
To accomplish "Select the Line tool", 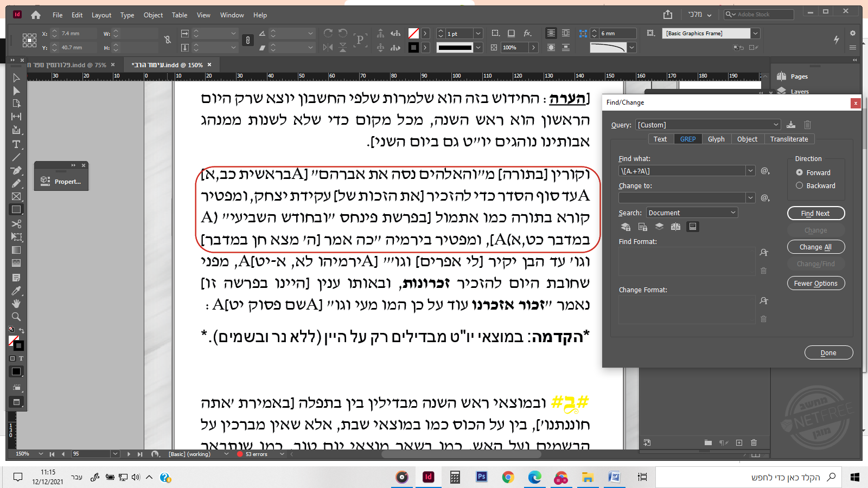I will point(16,157).
